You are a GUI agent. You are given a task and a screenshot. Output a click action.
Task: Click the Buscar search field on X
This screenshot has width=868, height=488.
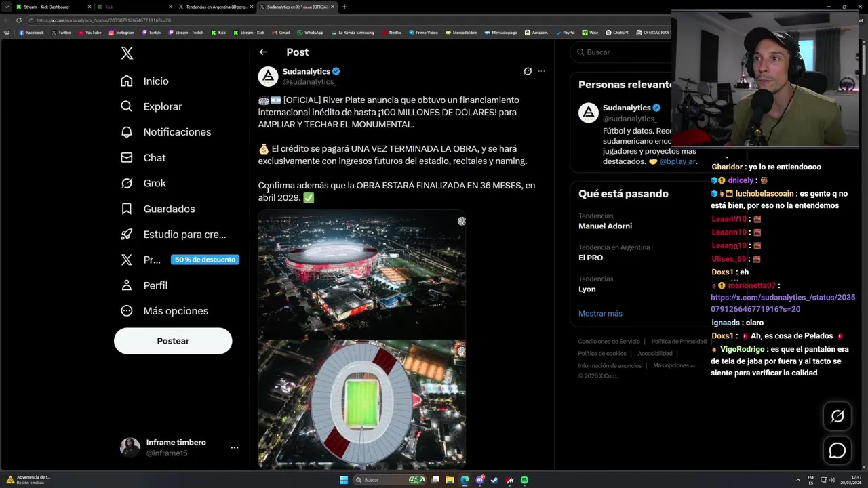[x=624, y=52]
